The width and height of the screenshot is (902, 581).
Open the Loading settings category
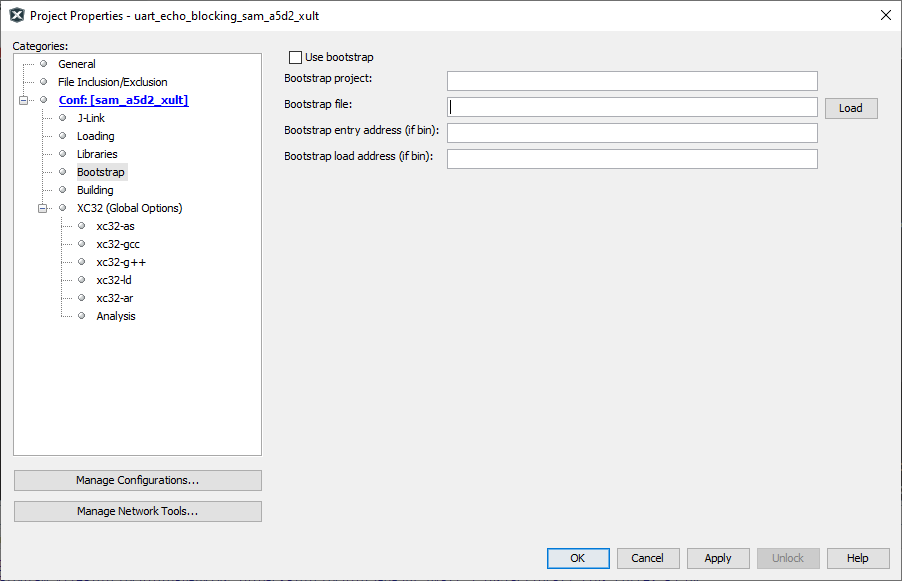coord(95,136)
